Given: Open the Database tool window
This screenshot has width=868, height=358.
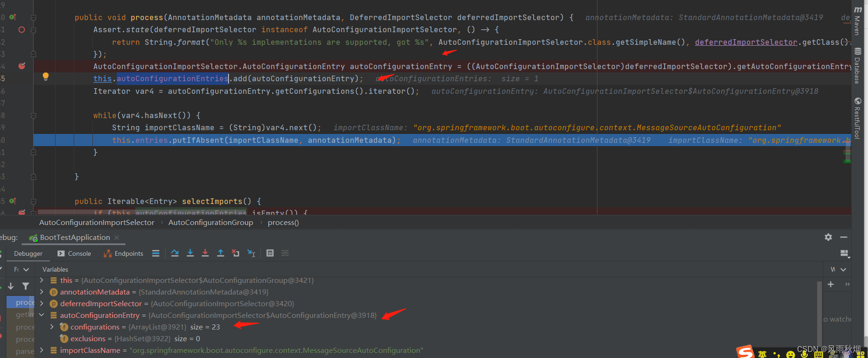Looking at the screenshot, I should (857, 66).
